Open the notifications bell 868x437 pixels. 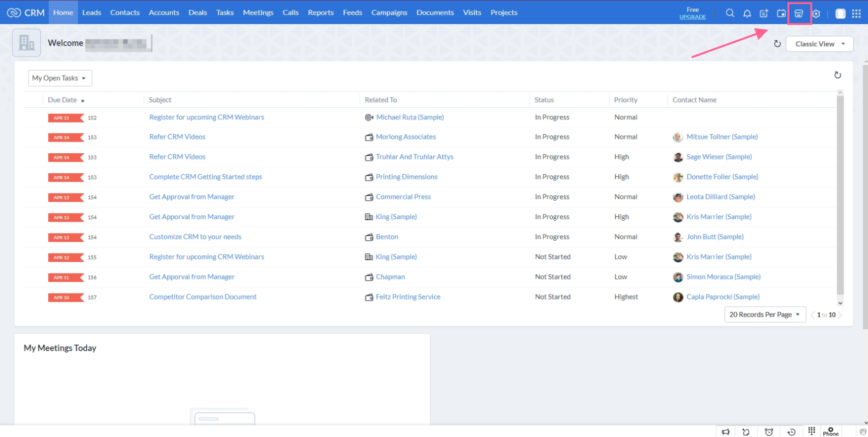pyautogui.click(x=747, y=13)
